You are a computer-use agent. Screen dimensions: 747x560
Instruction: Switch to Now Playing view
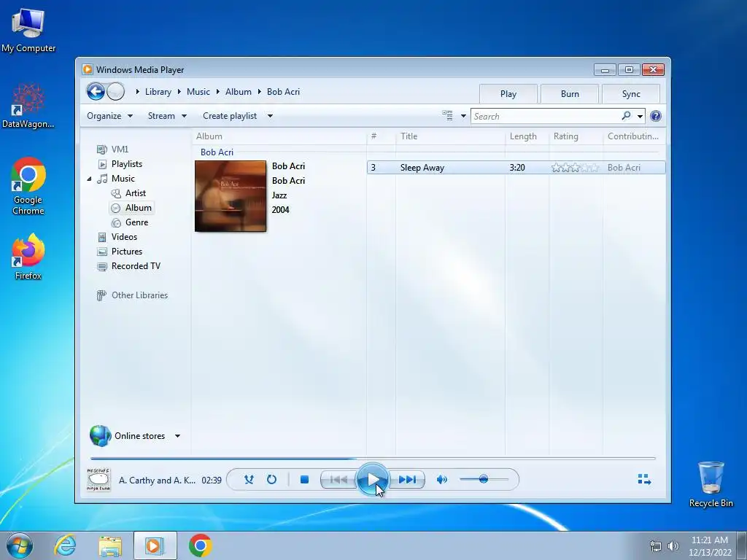(644, 480)
